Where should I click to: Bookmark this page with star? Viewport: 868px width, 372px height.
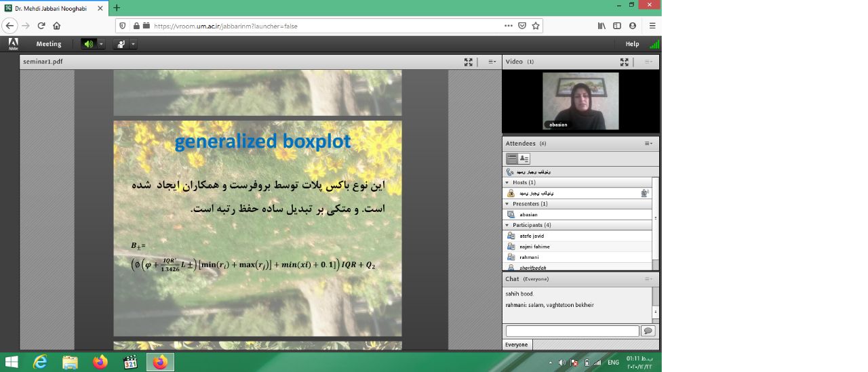[536, 26]
